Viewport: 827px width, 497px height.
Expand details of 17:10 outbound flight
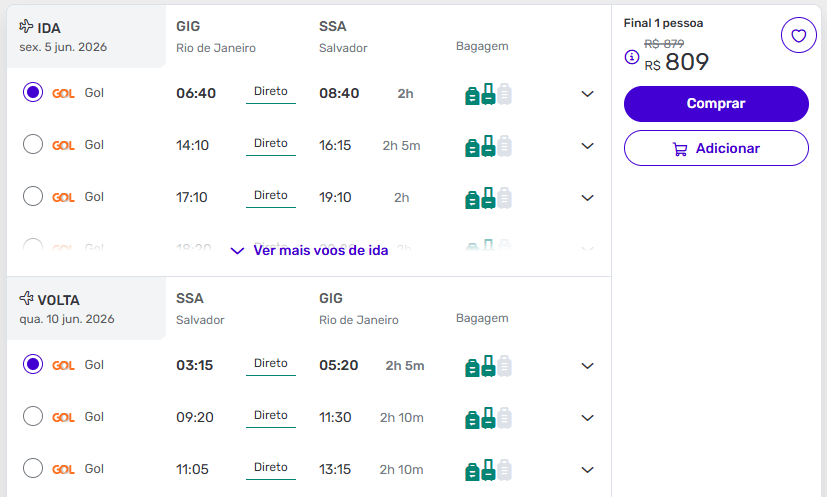[x=587, y=198]
